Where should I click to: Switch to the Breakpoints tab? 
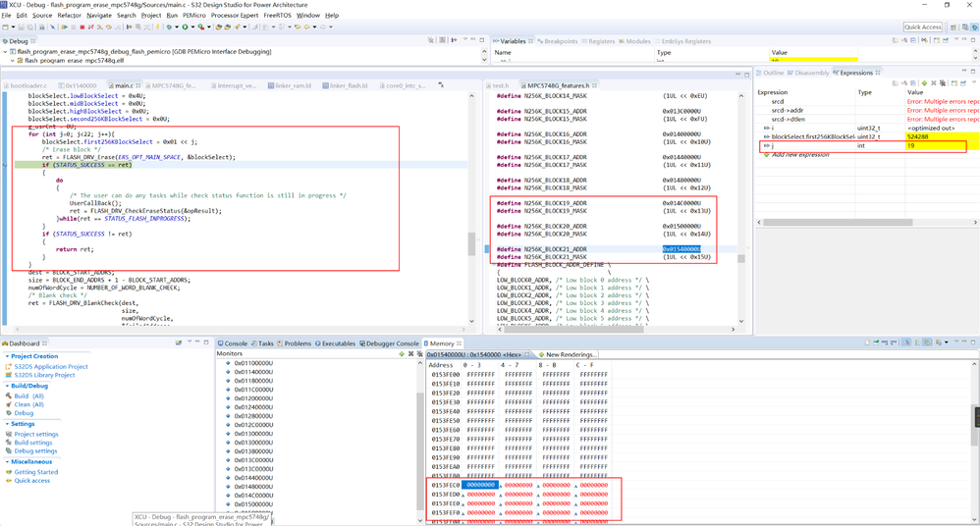click(557, 41)
